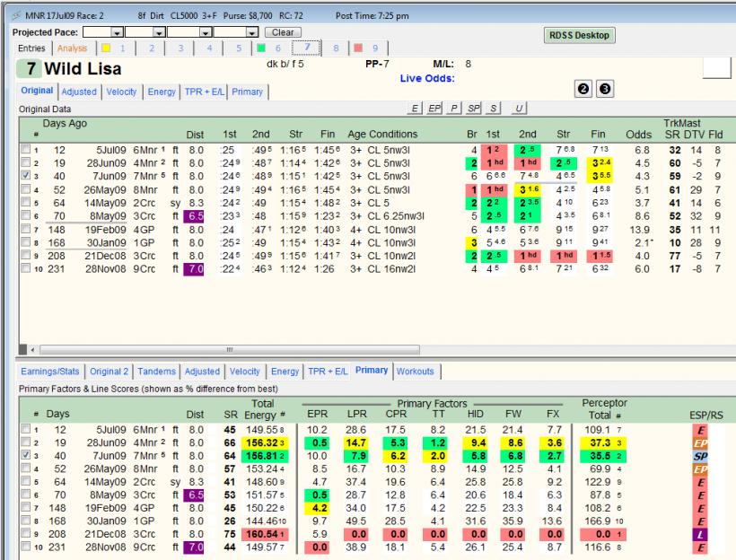The width and height of the screenshot is (736, 560).
Task: Click the P running-style filter button
Action: 454,109
